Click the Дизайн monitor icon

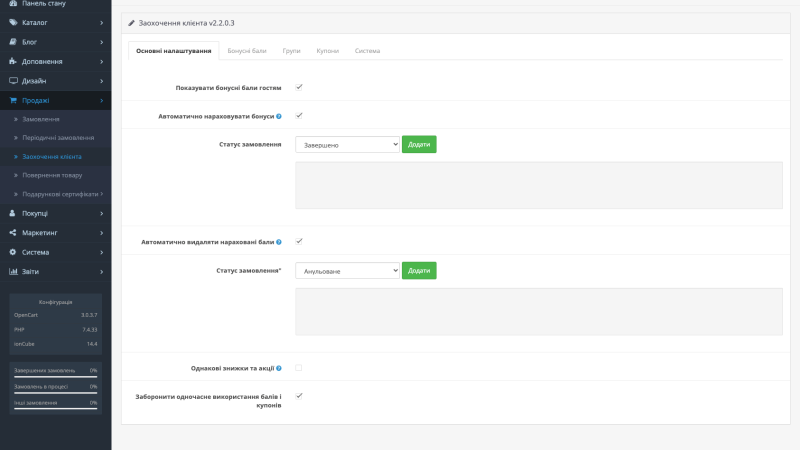pyautogui.click(x=13, y=81)
